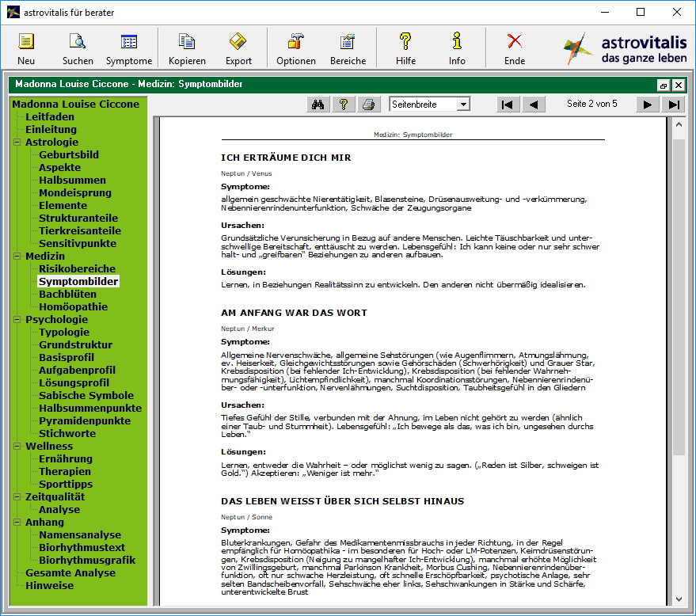Print the report with printer icon

368,105
